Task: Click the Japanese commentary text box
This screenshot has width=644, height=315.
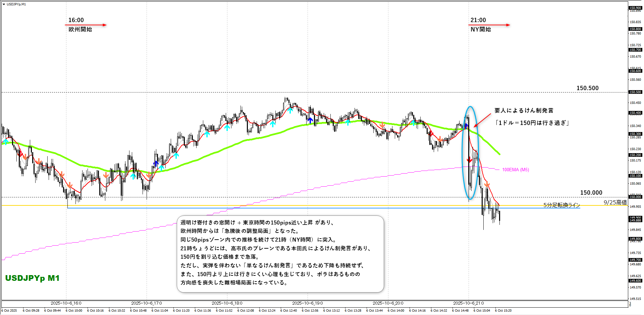Action: 280,254
